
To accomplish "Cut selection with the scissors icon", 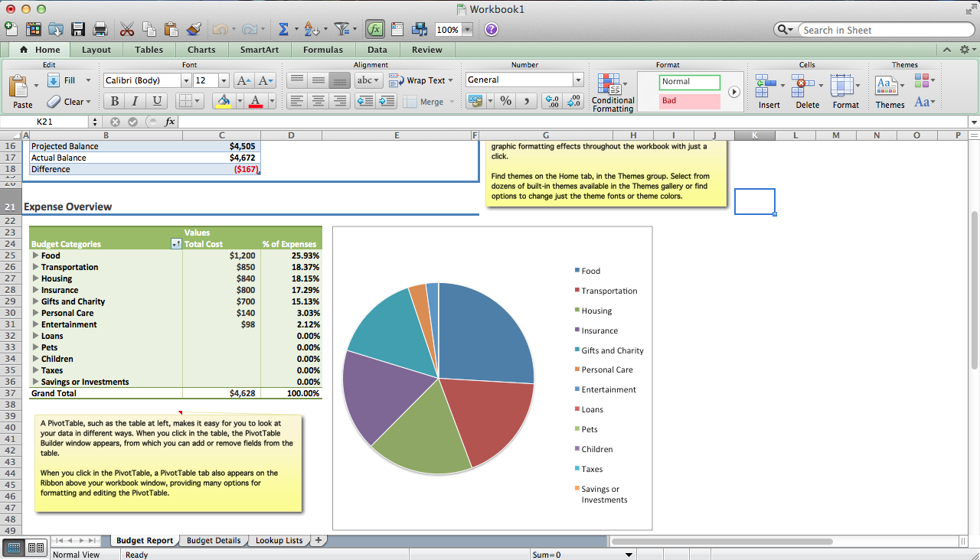I will pos(127,29).
